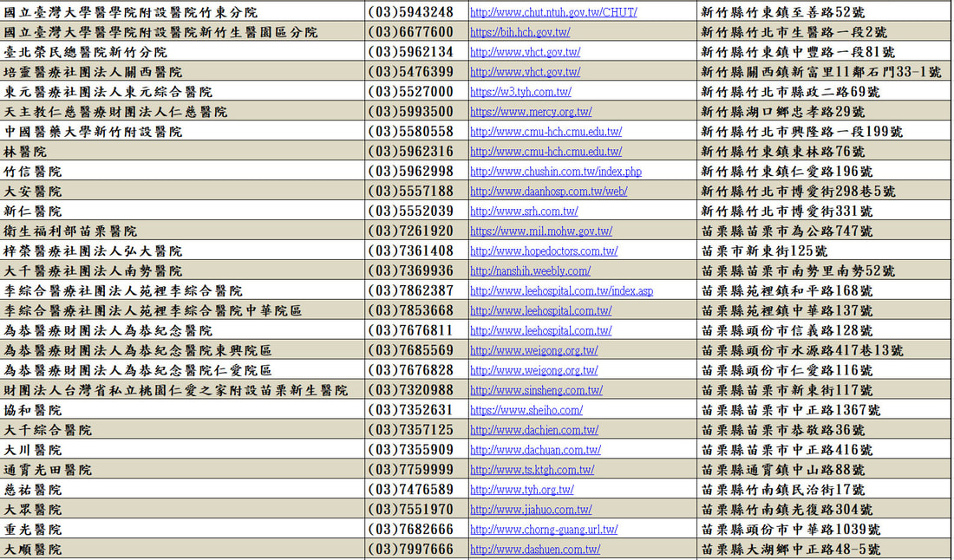Screen dimensions: 954x560
Task: Select the 梓榮醫療社團法人弘大醫院 cell
Action: coord(182,251)
